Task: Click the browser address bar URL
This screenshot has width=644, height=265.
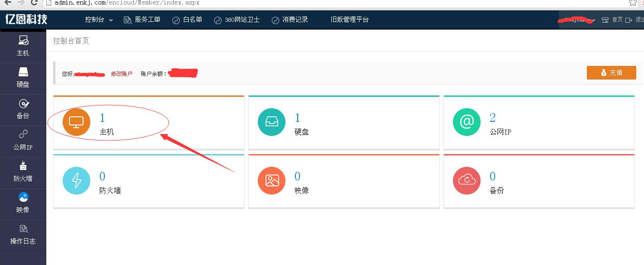Action: tap(127, 3)
